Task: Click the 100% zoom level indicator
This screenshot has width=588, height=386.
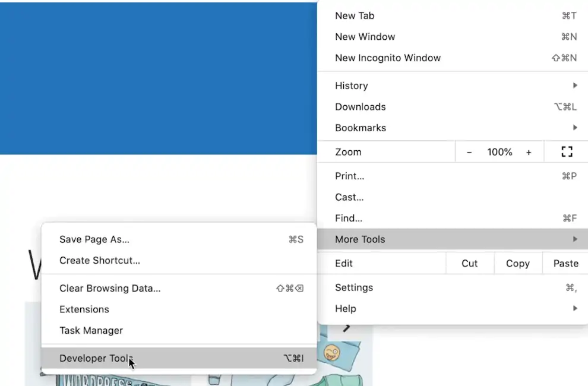Action: (500, 151)
